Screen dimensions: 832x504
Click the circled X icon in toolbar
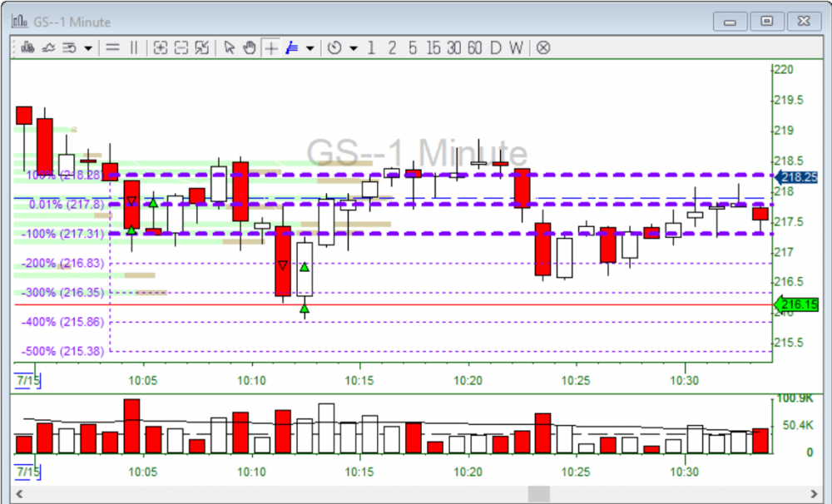pos(542,48)
